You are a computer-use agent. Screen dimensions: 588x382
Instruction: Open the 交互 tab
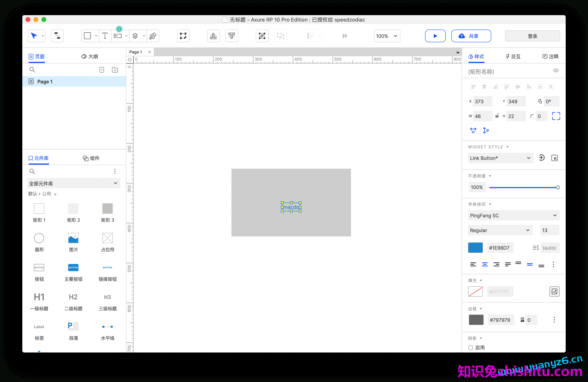[513, 57]
